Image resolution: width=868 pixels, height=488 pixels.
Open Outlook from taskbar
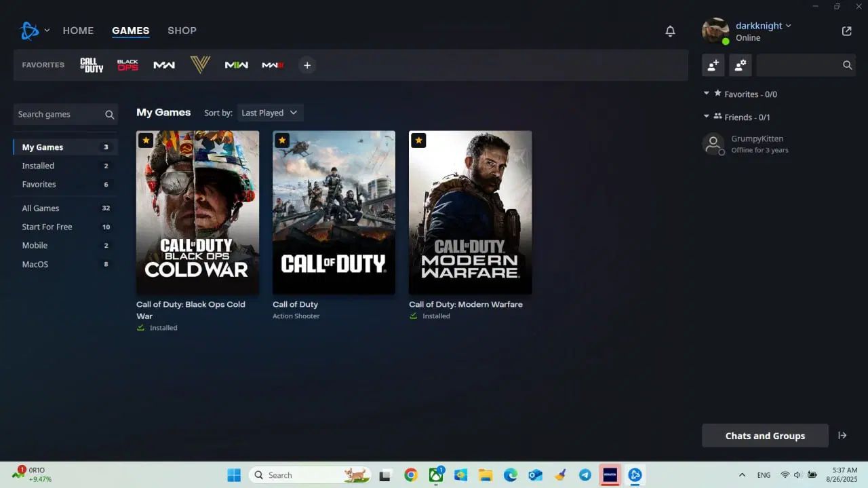pyautogui.click(x=535, y=475)
